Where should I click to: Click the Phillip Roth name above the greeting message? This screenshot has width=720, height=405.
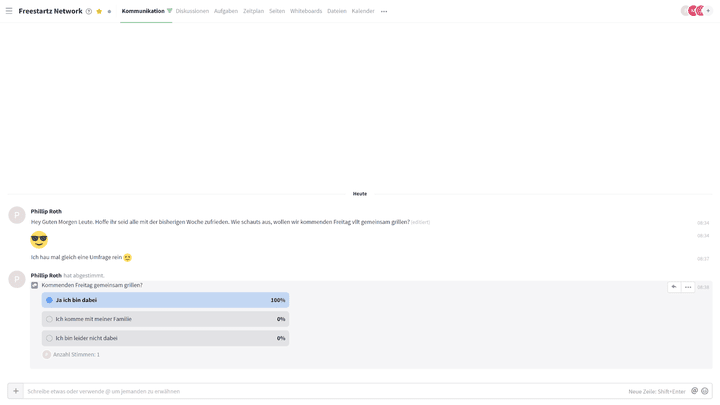pos(46,211)
